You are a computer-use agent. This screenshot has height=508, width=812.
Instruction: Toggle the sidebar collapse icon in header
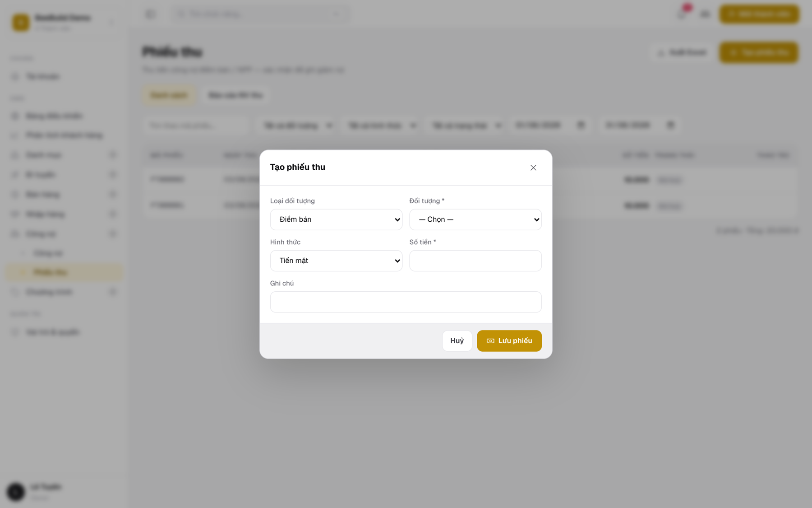tap(150, 14)
